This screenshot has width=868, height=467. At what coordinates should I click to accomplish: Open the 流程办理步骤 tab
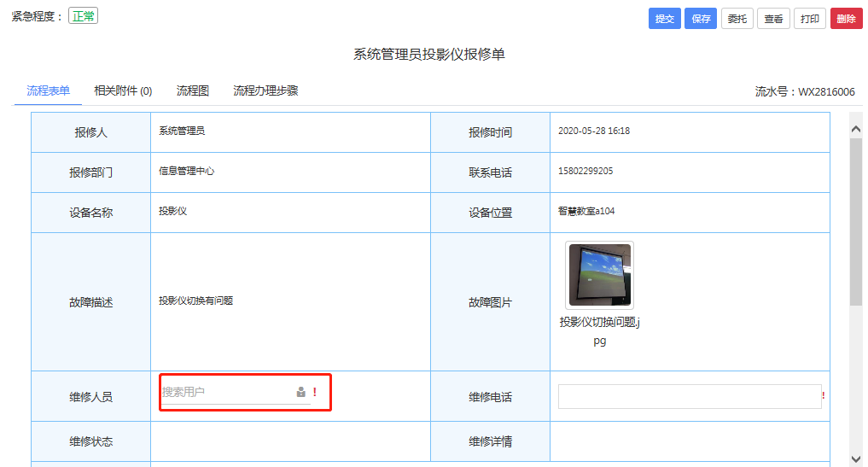(x=265, y=90)
